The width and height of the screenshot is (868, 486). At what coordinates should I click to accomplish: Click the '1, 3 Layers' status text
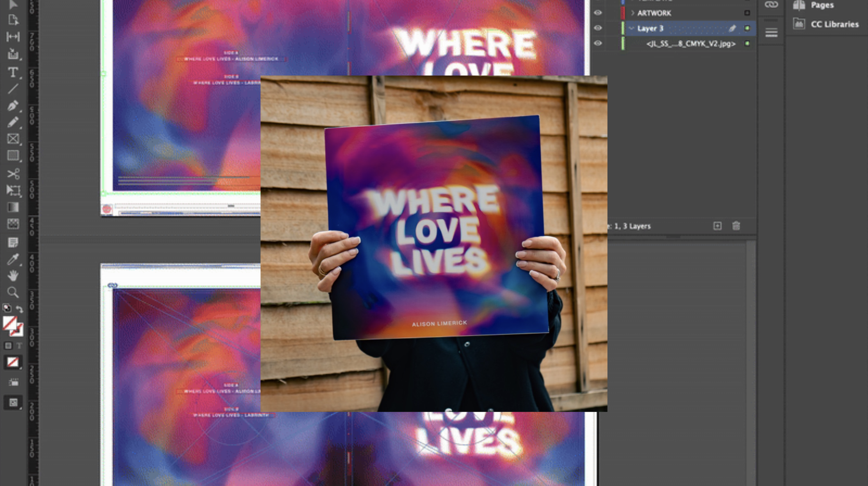click(632, 226)
